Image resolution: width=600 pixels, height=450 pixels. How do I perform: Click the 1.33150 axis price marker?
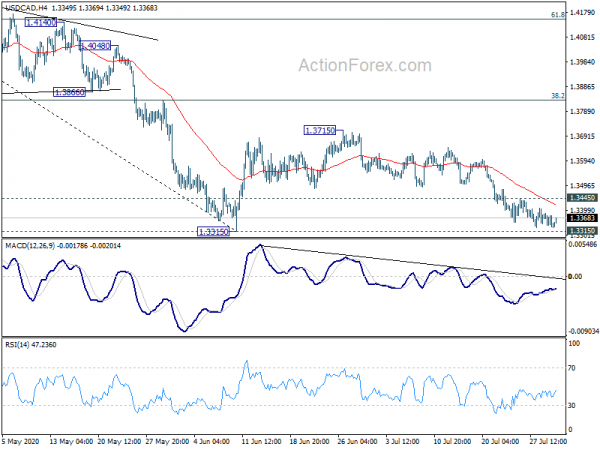pos(582,231)
